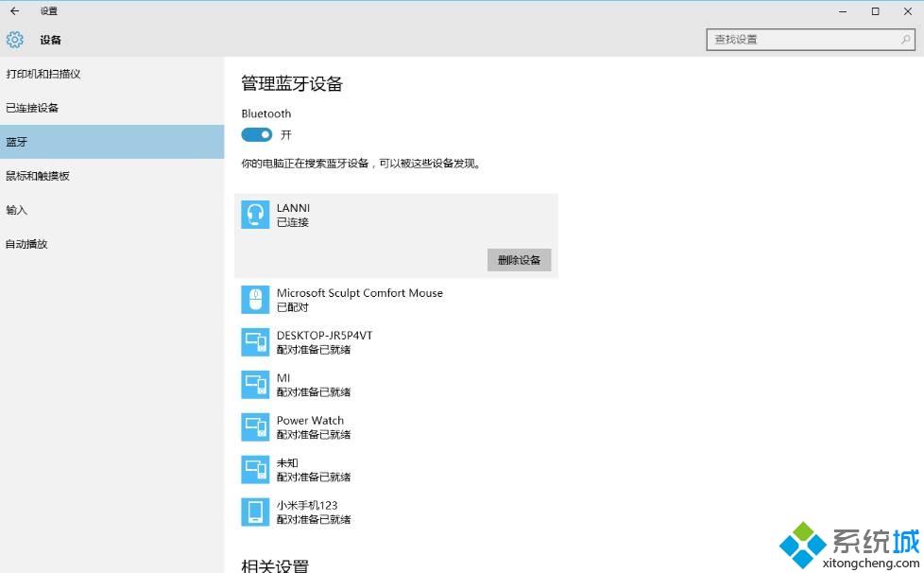Minimize the Settings window
This screenshot has width=924, height=573.
[843, 11]
